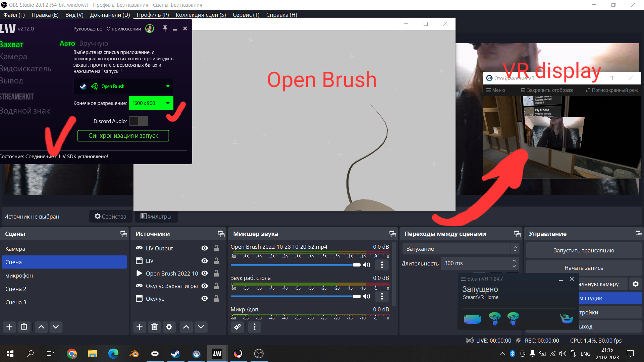Switch to the Вручную tab in LIV
The width and height of the screenshot is (644, 362).
pyautogui.click(x=94, y=43)
